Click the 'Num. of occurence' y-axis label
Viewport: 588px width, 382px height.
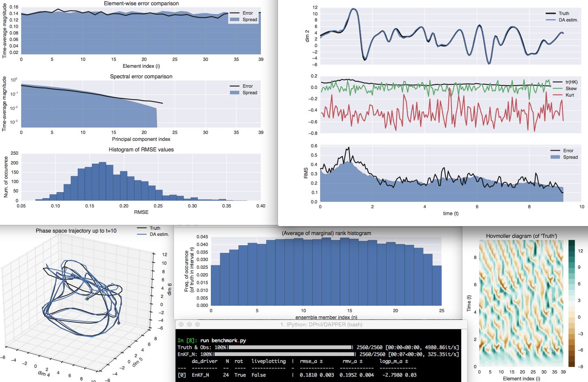point(6,177)
